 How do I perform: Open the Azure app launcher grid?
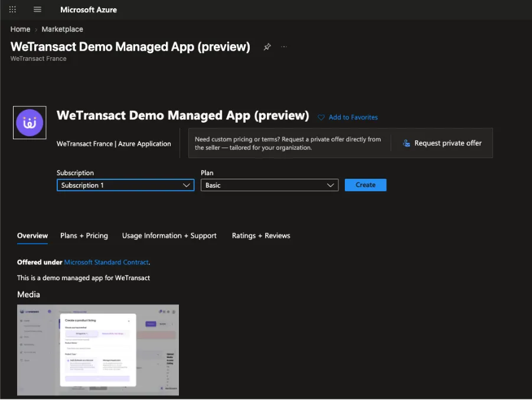point(12,9)
